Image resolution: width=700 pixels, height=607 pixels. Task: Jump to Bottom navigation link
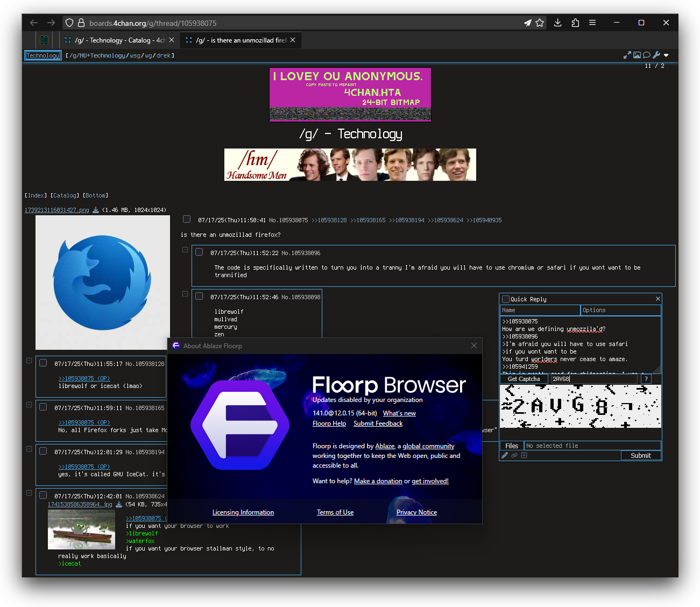(x=96, y=195)
